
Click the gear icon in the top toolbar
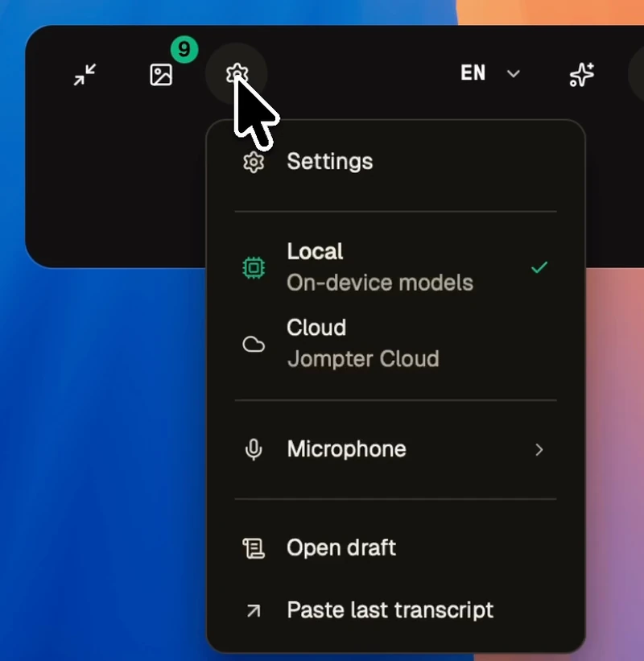click(237, 74)
